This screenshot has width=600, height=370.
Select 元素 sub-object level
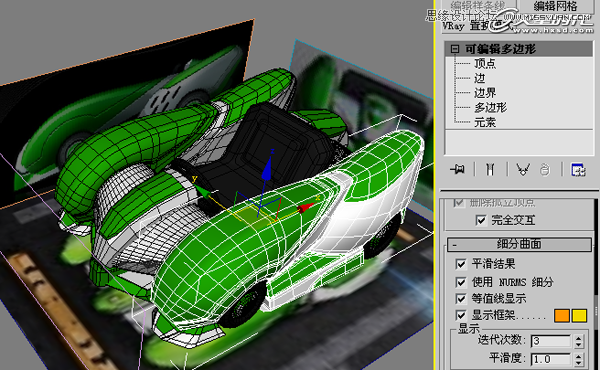485,122
